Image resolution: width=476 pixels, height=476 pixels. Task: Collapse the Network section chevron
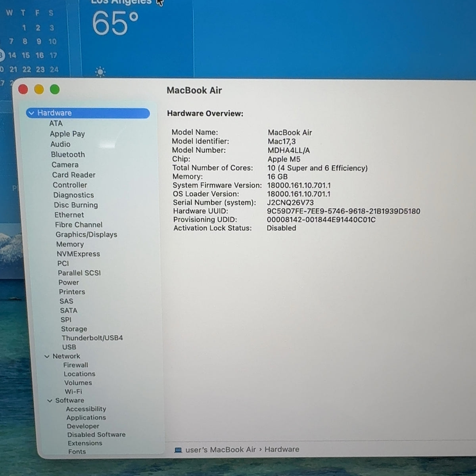coord(47,357)
